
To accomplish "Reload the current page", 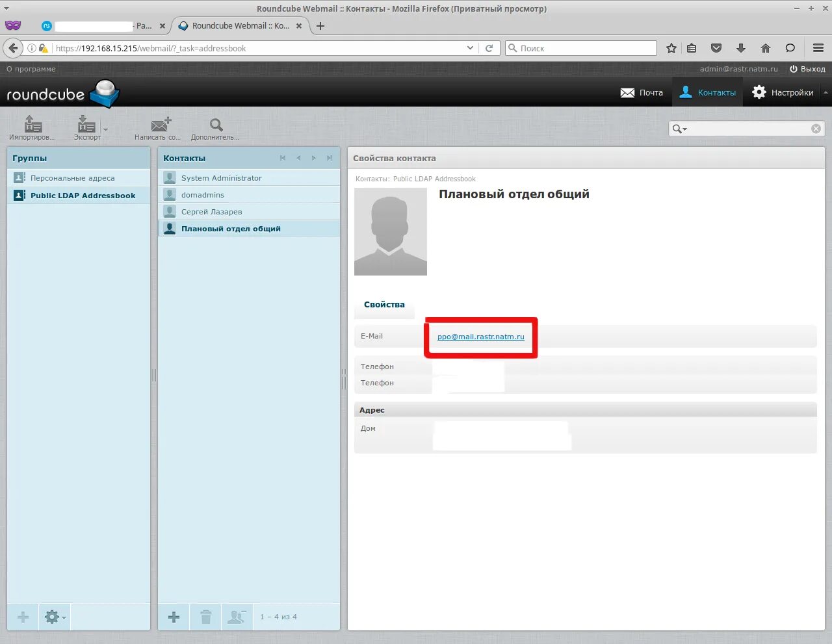I will point(489,48).
